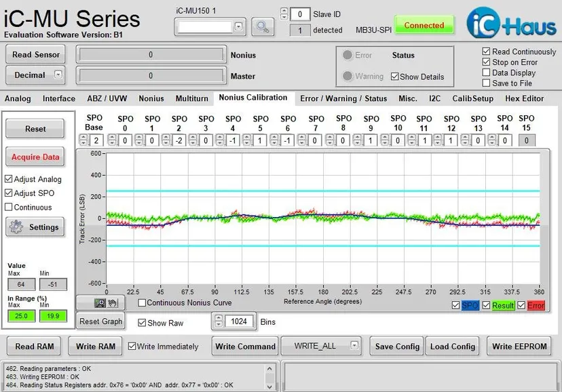Open the Nonius tab
562x392 pixels.
(151, 98)
